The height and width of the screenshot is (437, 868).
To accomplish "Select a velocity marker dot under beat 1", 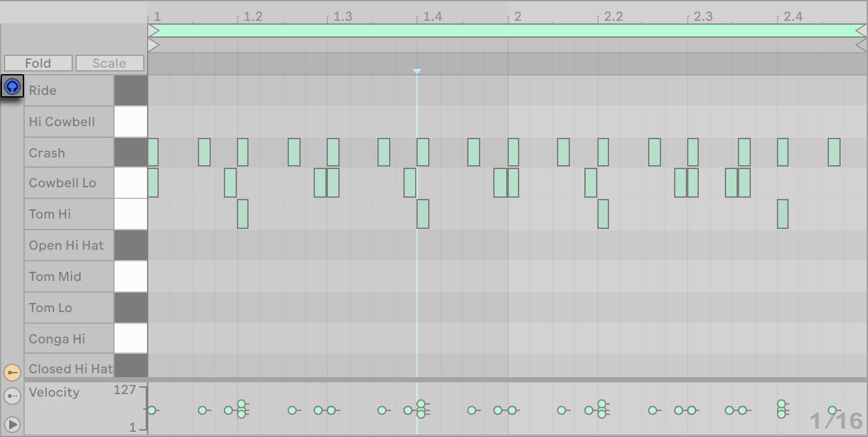I will tap(152, 410).
